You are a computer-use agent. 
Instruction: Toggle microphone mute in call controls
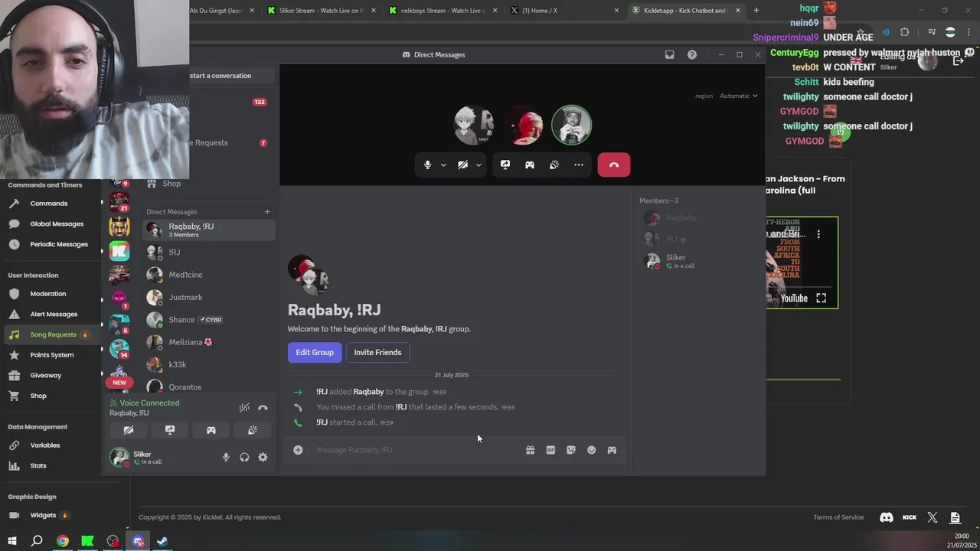[427, 165]
